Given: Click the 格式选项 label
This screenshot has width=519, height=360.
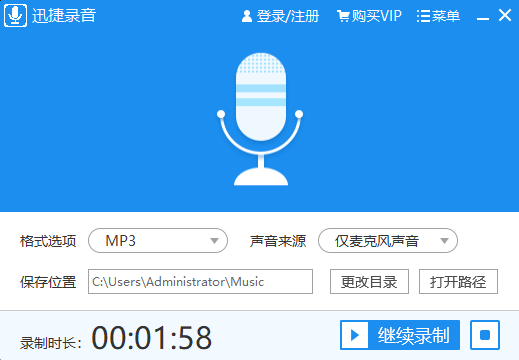Looking at the screenshot, I should click(x=48, y=241).
